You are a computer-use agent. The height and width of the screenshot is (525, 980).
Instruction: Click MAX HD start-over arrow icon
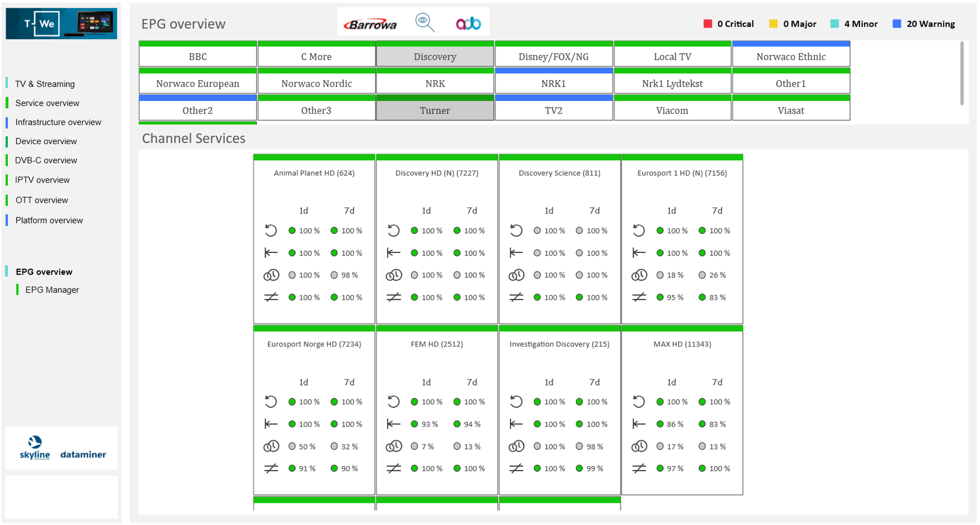click(639, 424)
